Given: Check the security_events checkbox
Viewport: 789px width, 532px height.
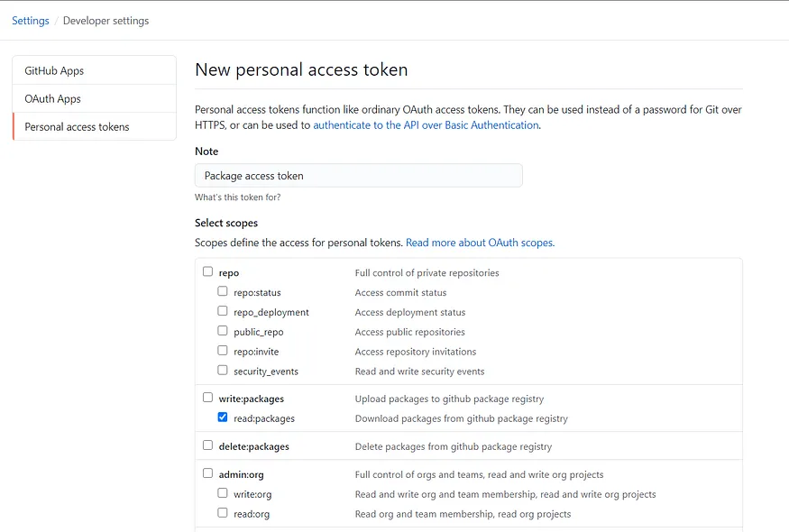Looking at the screenshot, I should pyautogui.click(x=223, y=371).
